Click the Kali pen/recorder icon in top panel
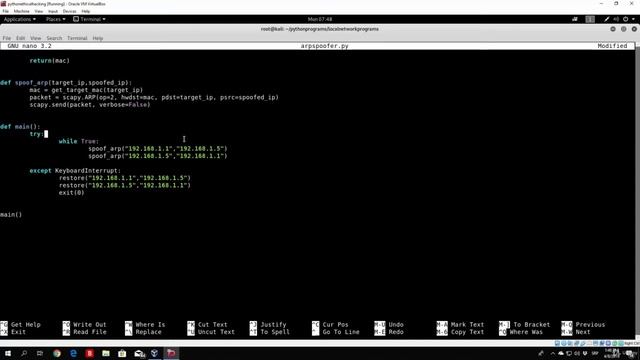Screen dimensions: 640x360 (x=607, y=19)
